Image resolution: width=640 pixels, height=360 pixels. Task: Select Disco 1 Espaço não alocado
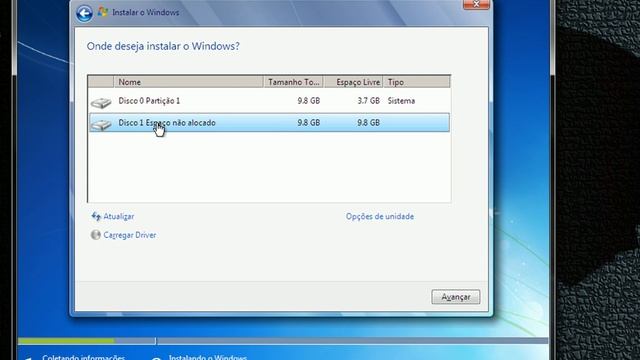(269, 123)
